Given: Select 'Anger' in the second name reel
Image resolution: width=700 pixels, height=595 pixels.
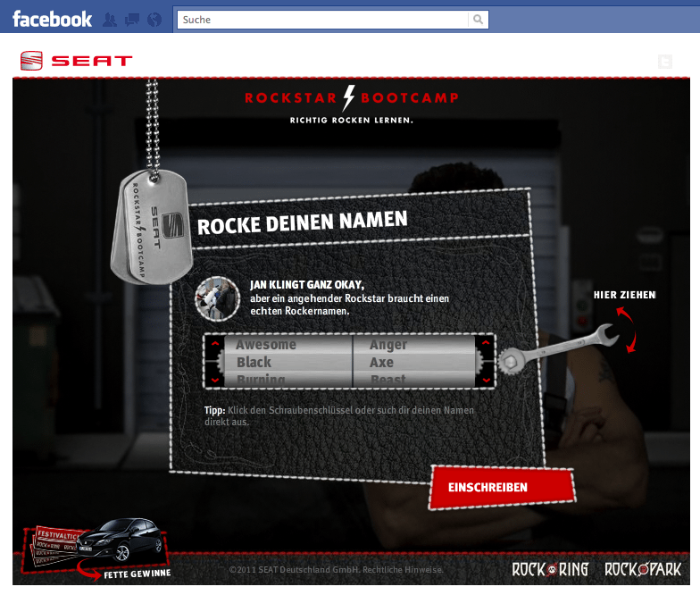Looking at the screenshot, I should coord(387,345).
